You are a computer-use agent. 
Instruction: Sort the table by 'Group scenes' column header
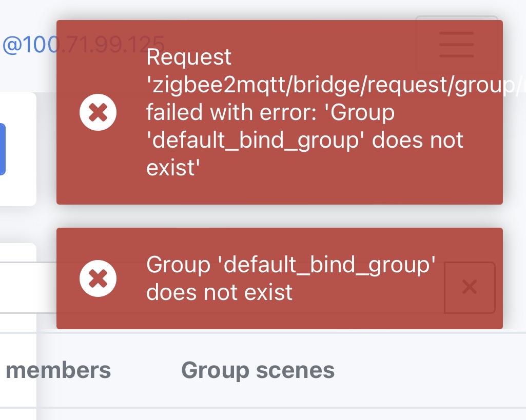(x=258, y=369)
